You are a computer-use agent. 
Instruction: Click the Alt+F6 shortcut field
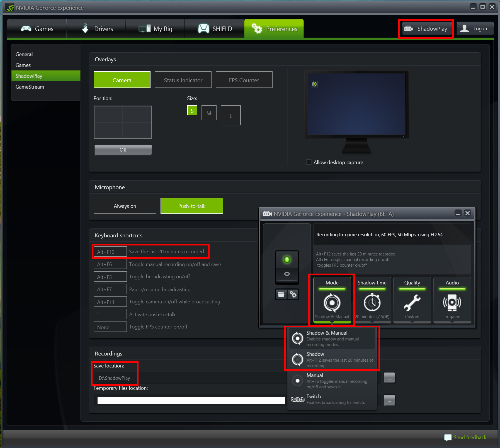pos(110,264)
